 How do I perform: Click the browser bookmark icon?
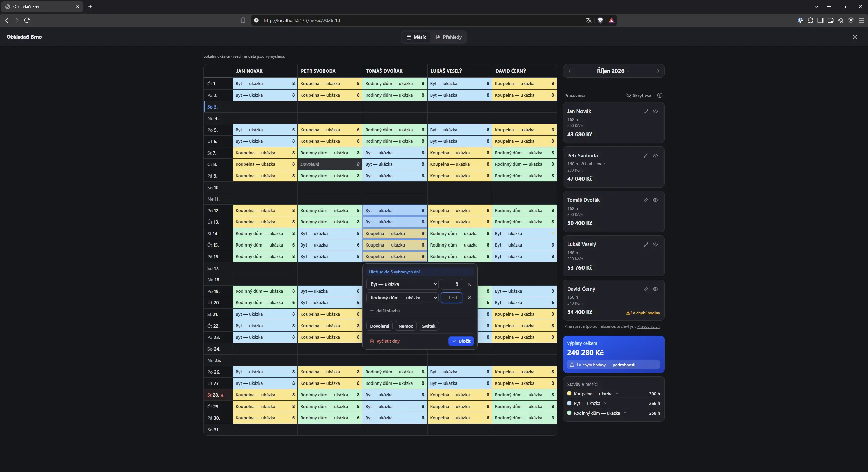click(x=243, y=20)
